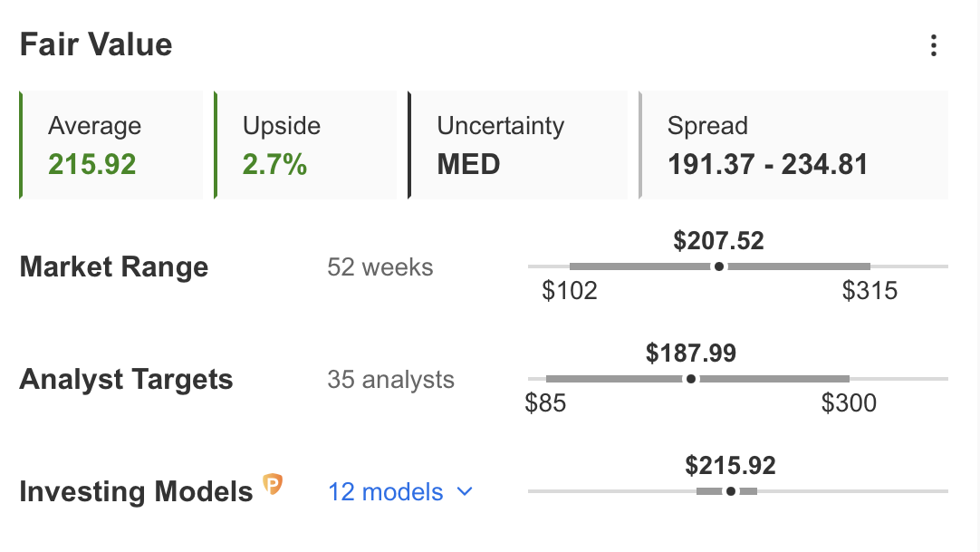980x552 pixels.
Task: Click the 52 weeks text
Action: pyautogui.click(x=380, y=266)
